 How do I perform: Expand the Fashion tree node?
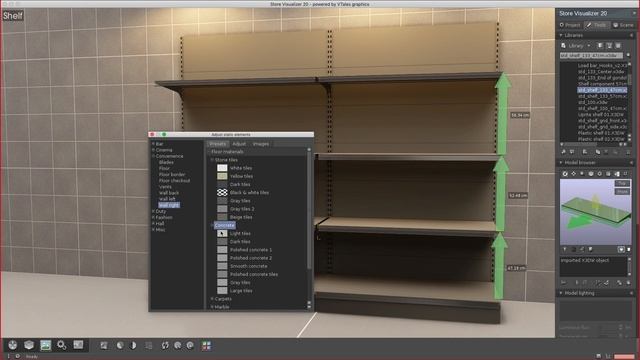click(x=153, y=217)
